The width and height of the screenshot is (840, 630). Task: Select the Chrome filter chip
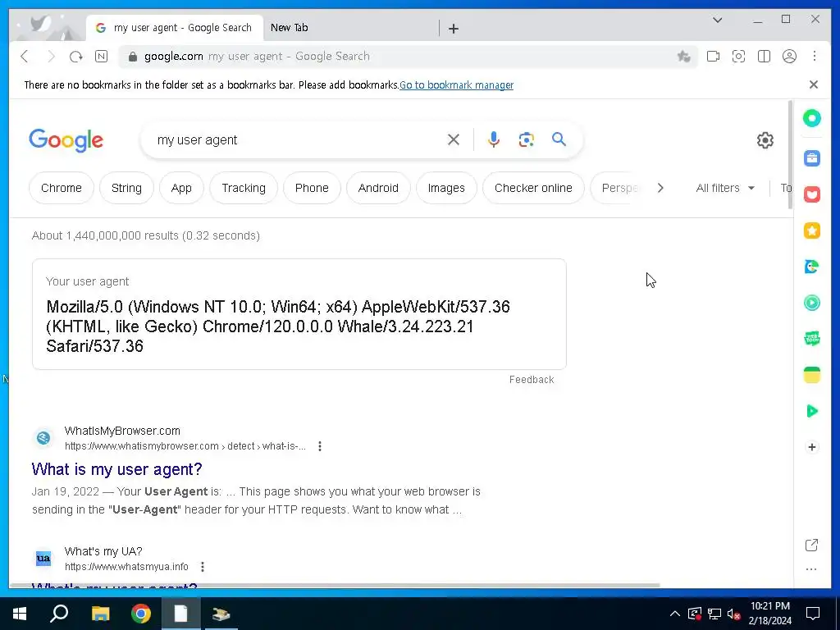pos(62,188)
